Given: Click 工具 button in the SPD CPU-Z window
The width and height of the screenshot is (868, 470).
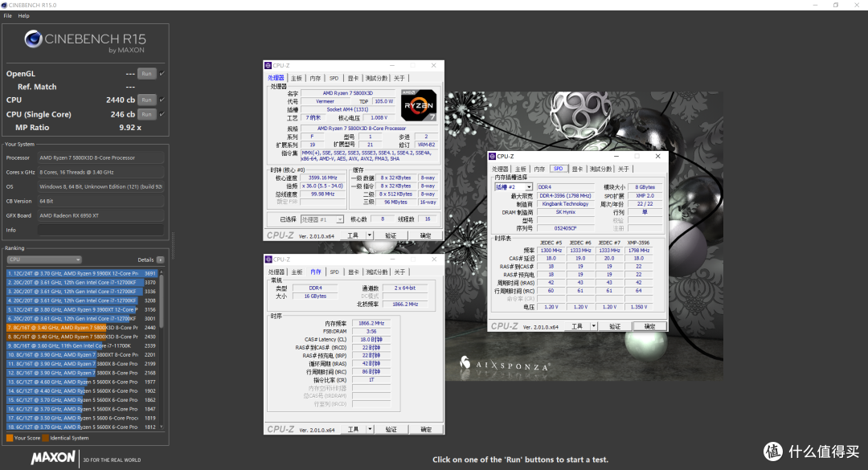Looking at the screenshot, I should coord(577,326).
